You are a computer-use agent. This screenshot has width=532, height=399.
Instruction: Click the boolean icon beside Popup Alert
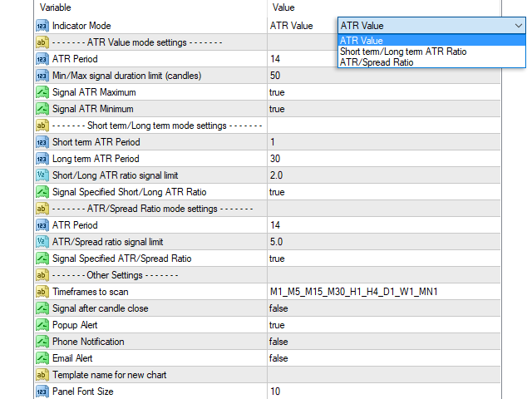(x=42, y=325)
